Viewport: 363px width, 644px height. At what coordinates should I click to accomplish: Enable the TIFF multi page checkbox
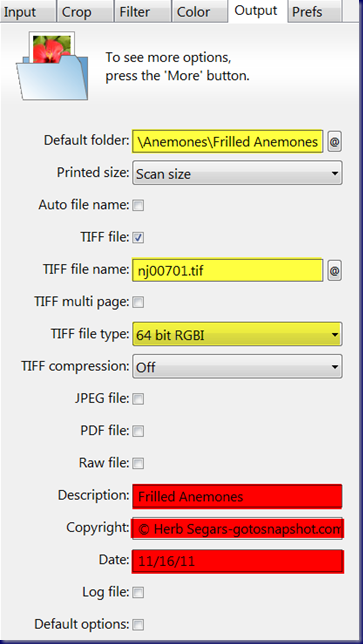click(139, 303)
